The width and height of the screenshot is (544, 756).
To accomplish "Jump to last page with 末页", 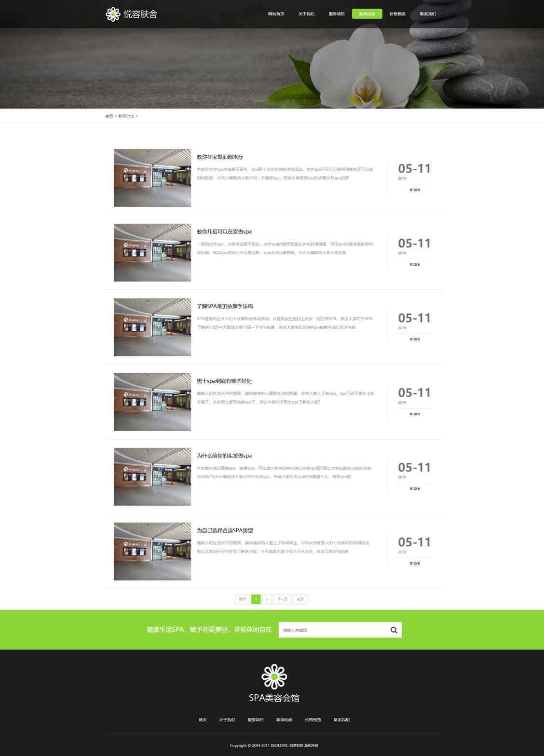I will coord(300,599).
